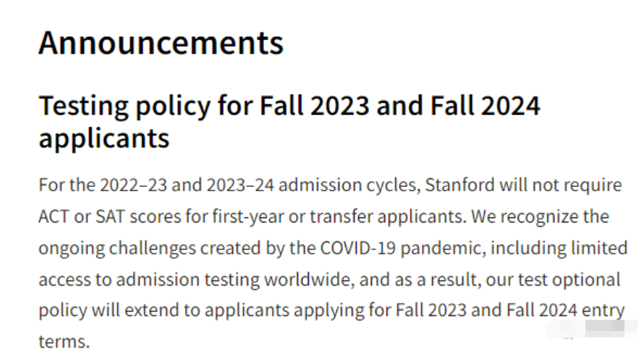Image resolution: width=644 pixels, height=355 pixels.
Task: Click the word "ongoing" in the paragraph
Action: (x=72, y=249)
